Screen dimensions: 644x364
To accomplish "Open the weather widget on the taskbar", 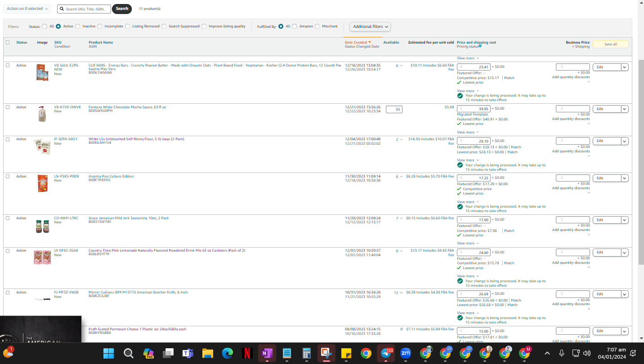I will click(x=8, y=352).
